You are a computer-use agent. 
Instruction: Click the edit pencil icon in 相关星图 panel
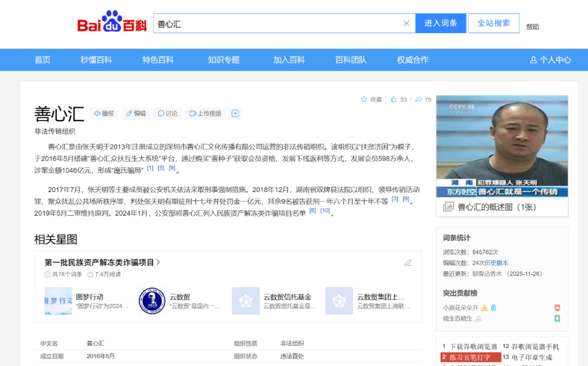[408, 263]
